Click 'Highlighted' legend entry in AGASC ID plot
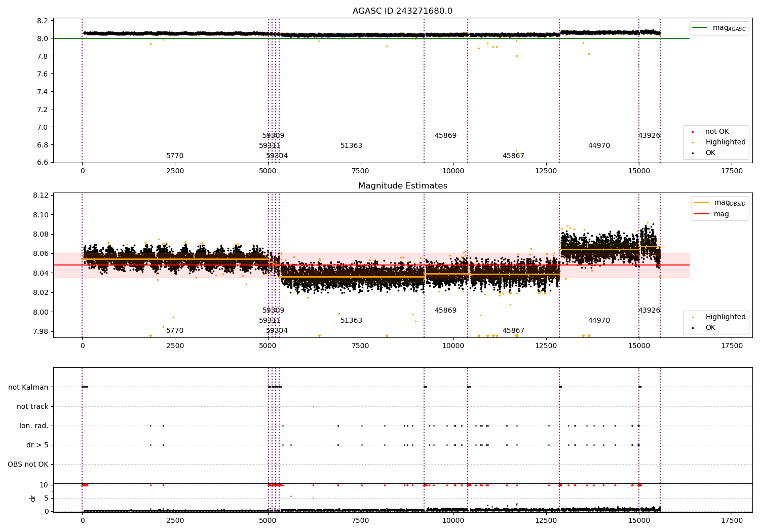760x532 pixels. 726,142
